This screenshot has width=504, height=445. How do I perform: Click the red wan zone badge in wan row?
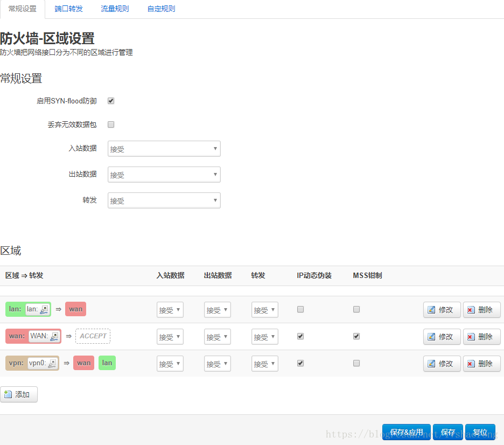pos(33,336)
